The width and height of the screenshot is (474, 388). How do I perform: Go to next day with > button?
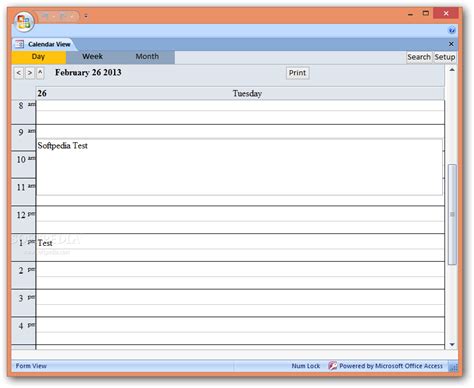(x=30, y=73)
